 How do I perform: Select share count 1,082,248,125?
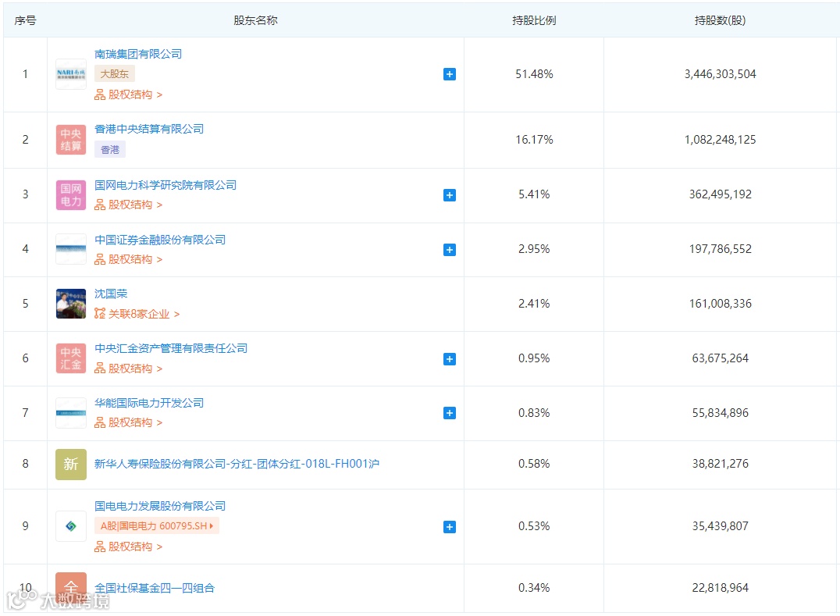pyautogui.click(x=720, y=140)
